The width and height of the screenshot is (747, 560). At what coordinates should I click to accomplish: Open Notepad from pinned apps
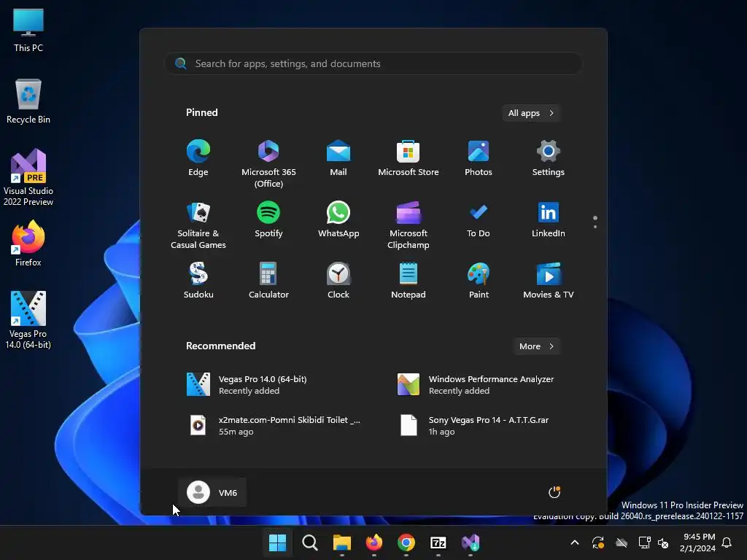409,281
